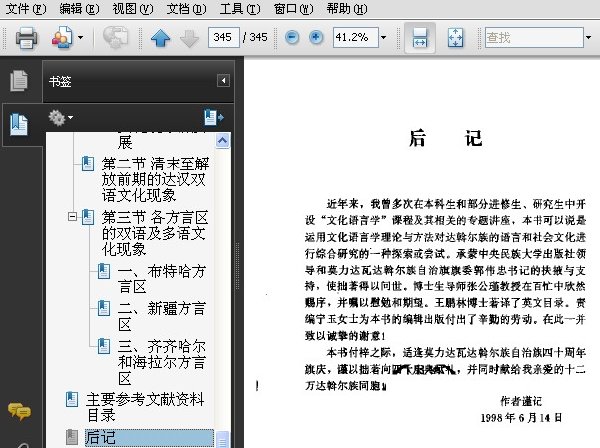Click bookmark icon beside 一、布特哈方言区
This screenshot has height=448, width=600.
[x=104, y=271]
